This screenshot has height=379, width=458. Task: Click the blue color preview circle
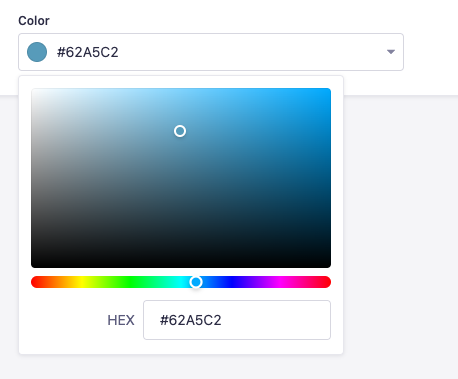(37, 52)
